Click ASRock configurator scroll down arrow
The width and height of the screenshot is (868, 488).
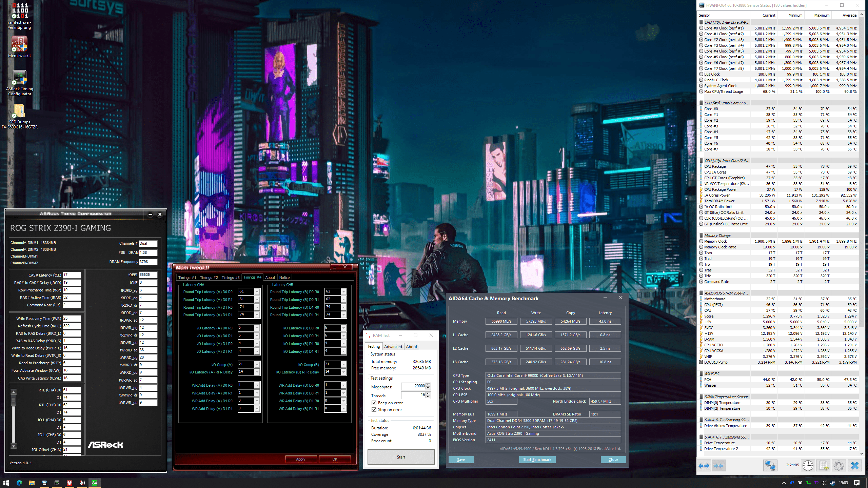[x=14, y=446]
